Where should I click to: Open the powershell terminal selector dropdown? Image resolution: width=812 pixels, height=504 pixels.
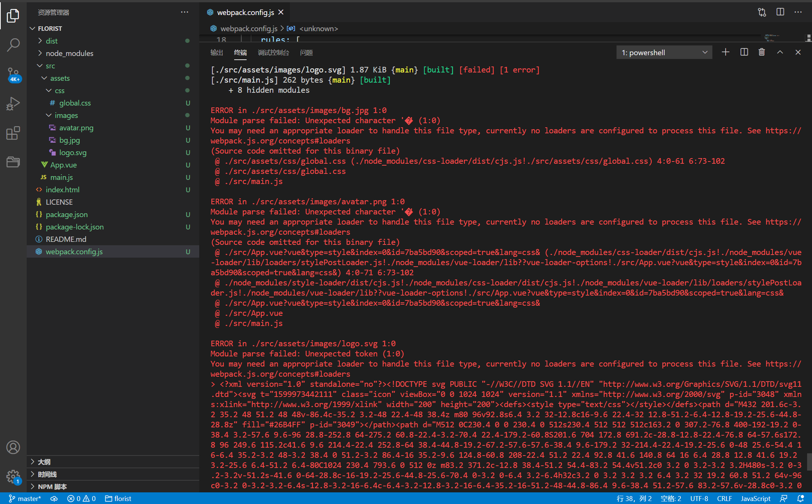[x=664, y=53]
